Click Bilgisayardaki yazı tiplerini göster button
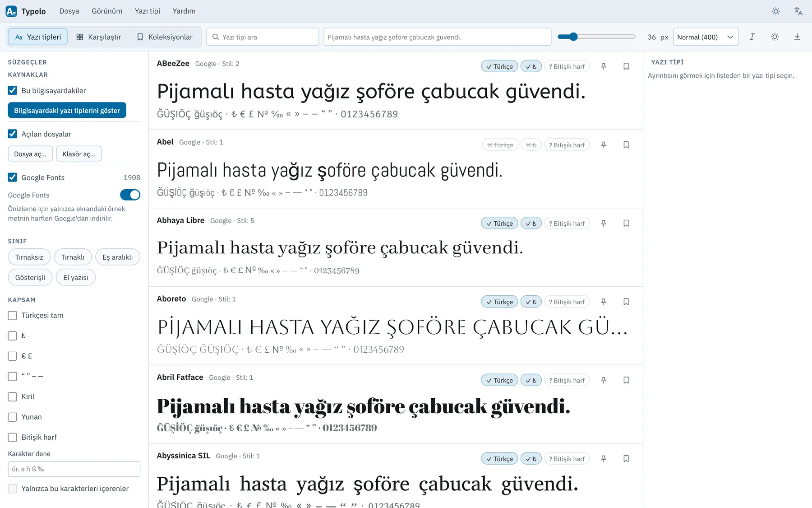The image size is (812, 508). coord(67,111)
